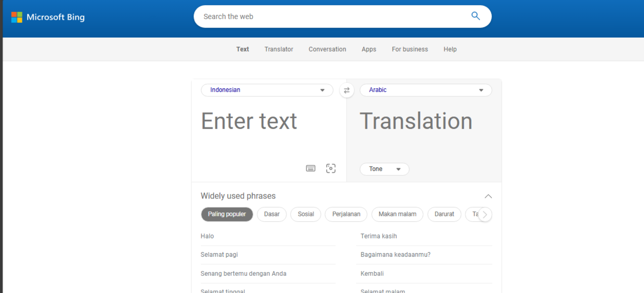
Task: Select the Perjalanan category chip
Action: pos(346,214)
